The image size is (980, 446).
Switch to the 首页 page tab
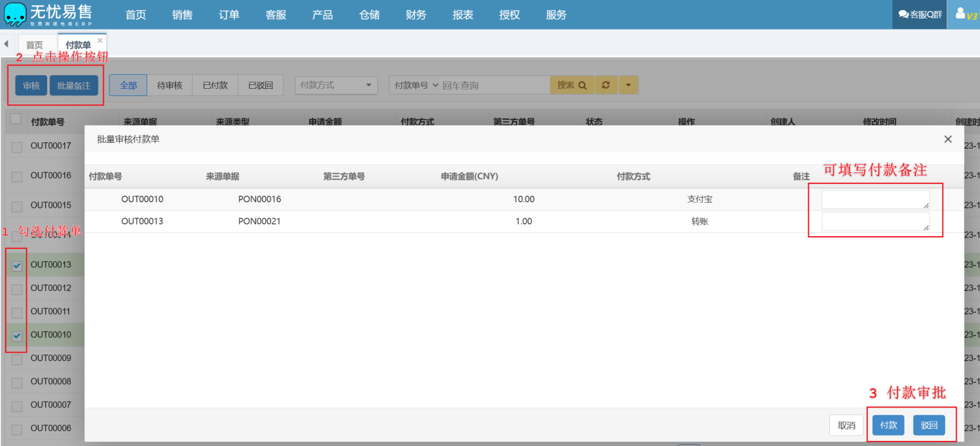tap(35, 45)
